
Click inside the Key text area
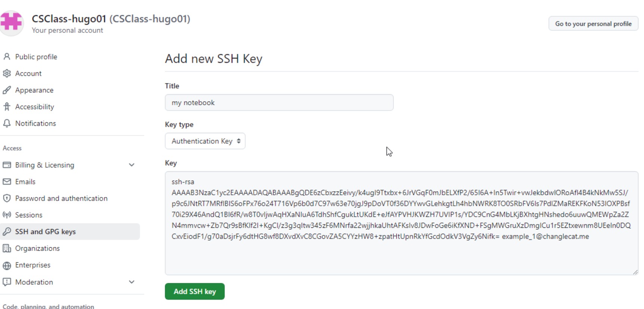pyautogui.click(x=402, y=223)
